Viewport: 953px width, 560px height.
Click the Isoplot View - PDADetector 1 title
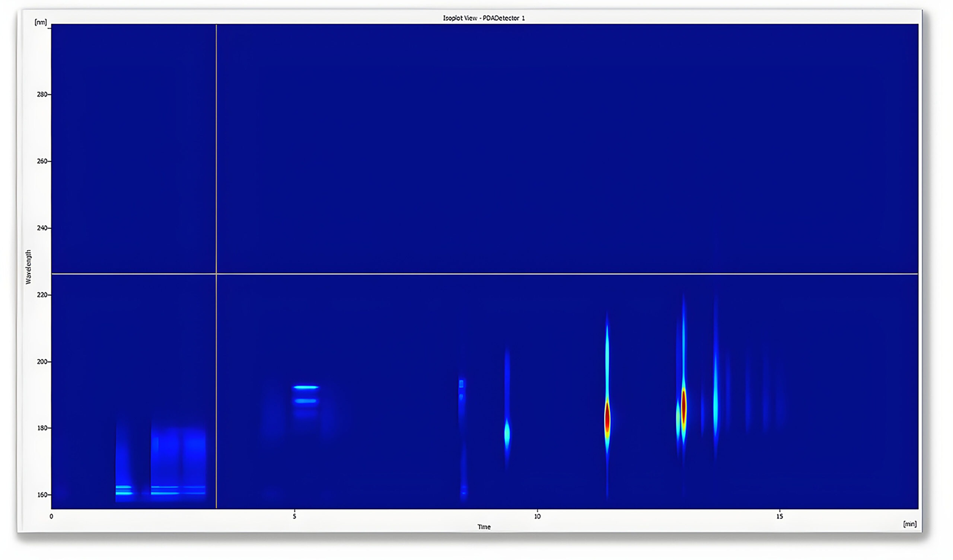484,18
